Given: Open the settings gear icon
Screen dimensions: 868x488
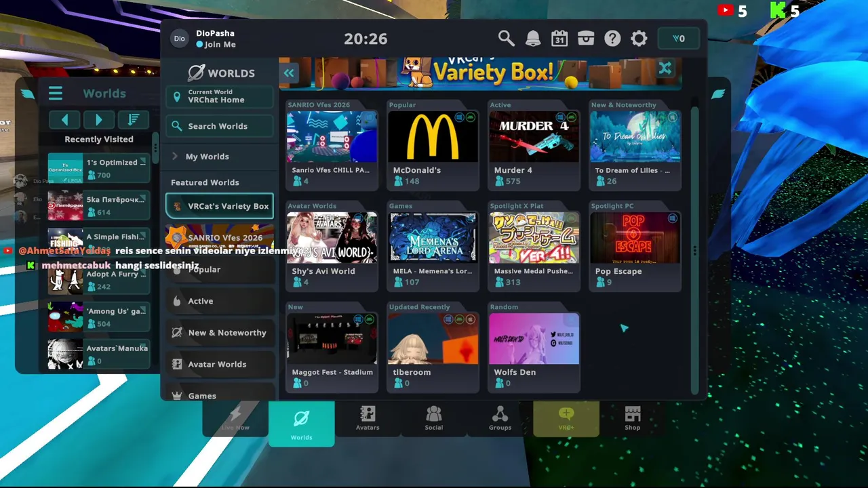Looking at the screenshot, I should 639,39.
